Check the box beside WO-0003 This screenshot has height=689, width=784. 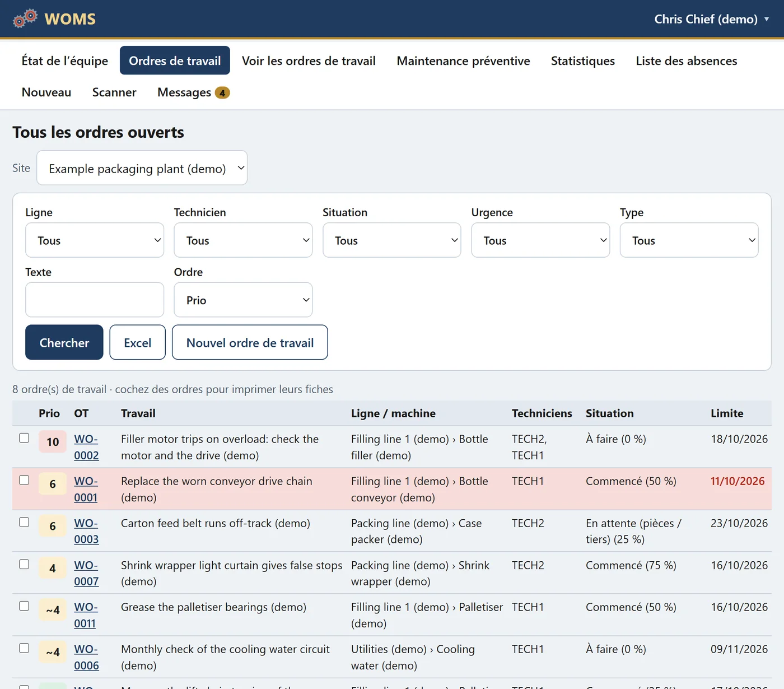tap(24, 522)
